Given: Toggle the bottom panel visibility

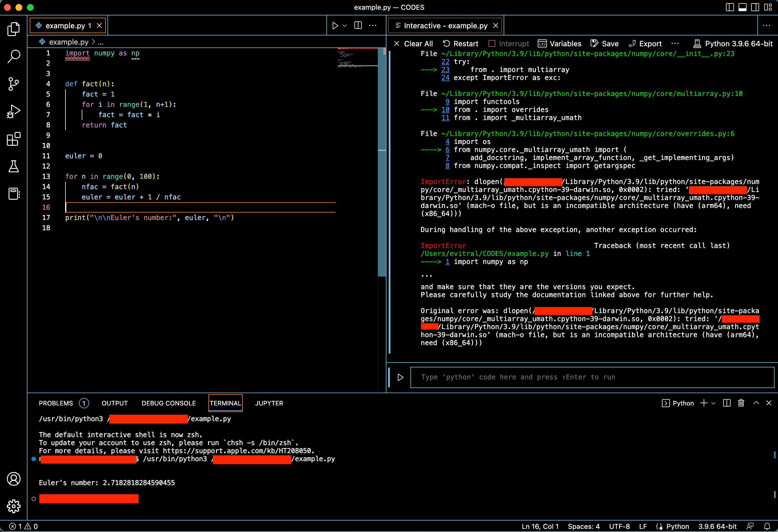Looking at the screenshot, I should (743, 7).
